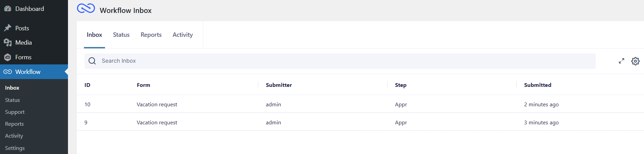This screenshot has height=154, width=644.
Task: Switch to the Status tab
Action: (121, 35)
